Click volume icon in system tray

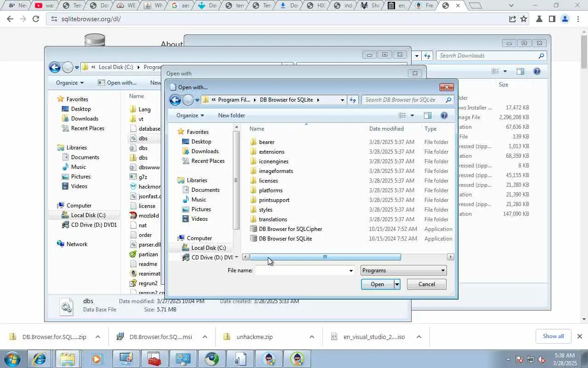click(542, 359)
